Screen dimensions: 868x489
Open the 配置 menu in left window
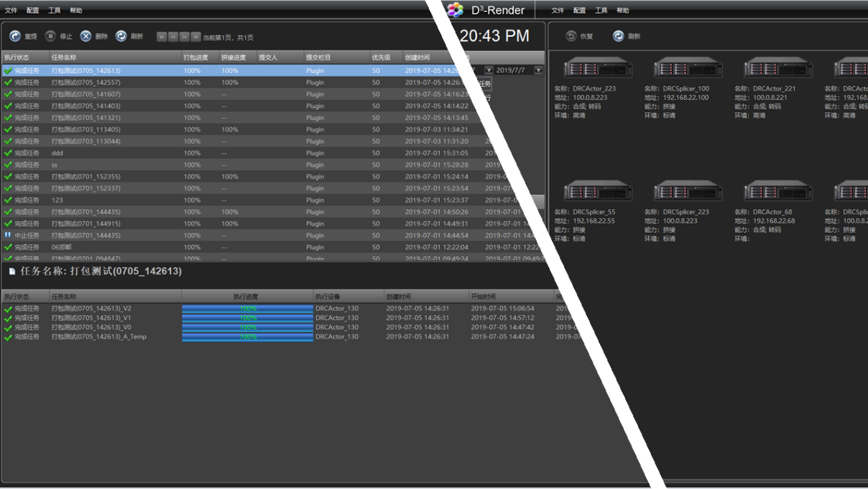click(x=33, y=11)
